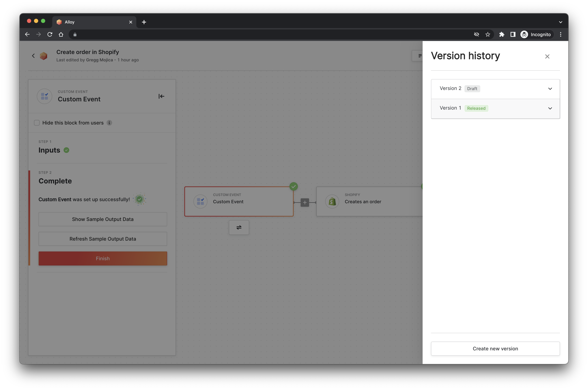This screenshot has height=390, width=588.
Task: Click the Shopify logo on Creates an order
Action: (332, 201)
